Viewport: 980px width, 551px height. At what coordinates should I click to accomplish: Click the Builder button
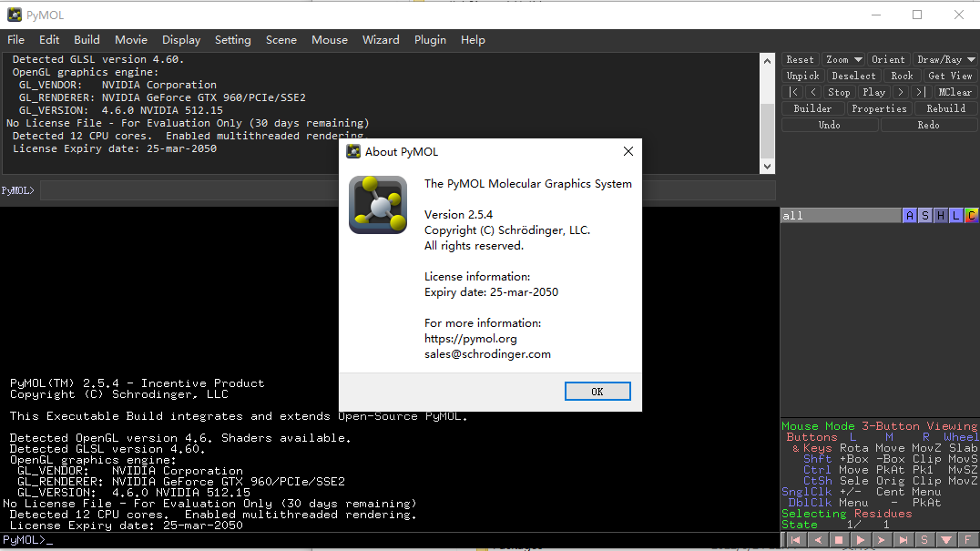812,108
